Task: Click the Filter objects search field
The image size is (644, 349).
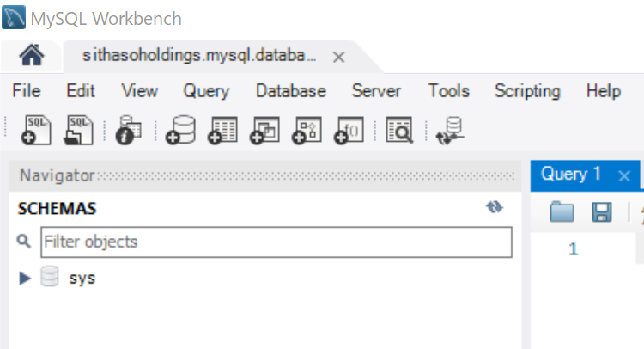Action: point(276,242)
